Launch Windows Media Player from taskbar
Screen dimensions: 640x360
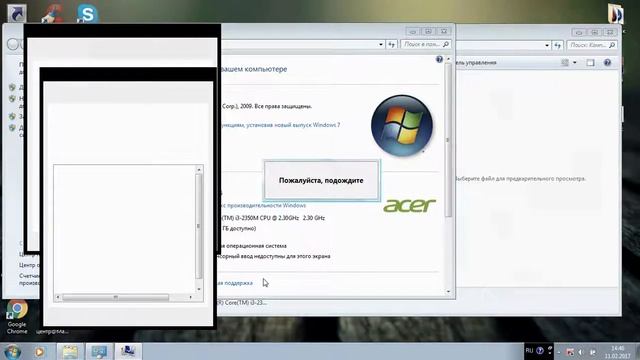pyautogui.click(x=40, y=351)
